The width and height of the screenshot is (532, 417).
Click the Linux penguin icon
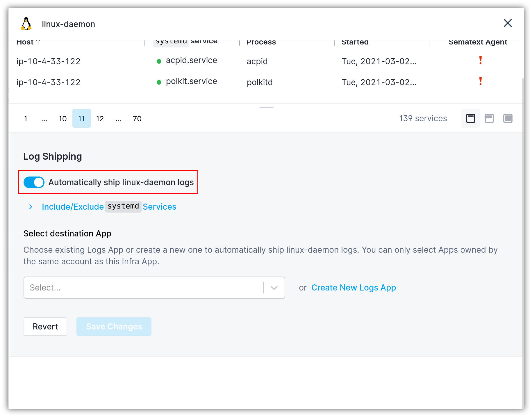26,24
